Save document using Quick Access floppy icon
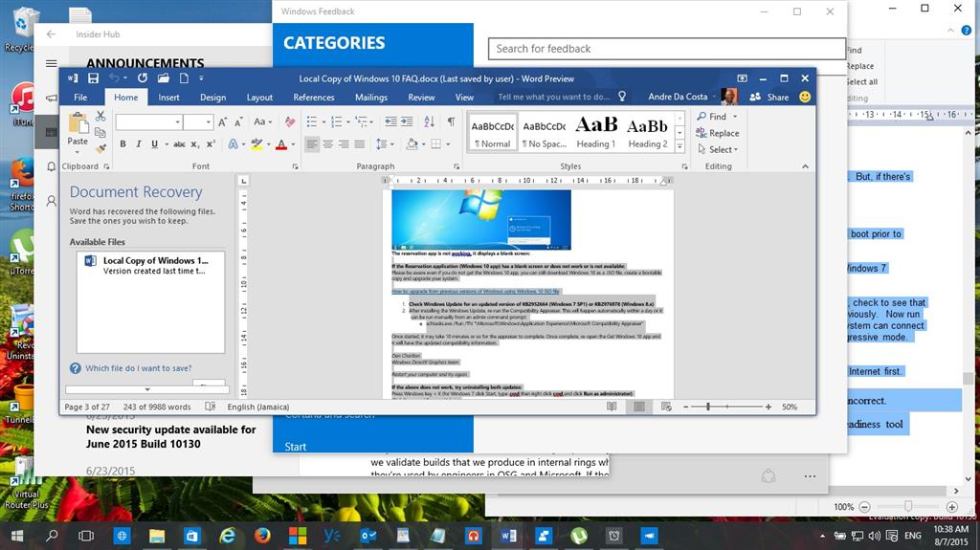980x550 pixels. (x=93, y=78)
